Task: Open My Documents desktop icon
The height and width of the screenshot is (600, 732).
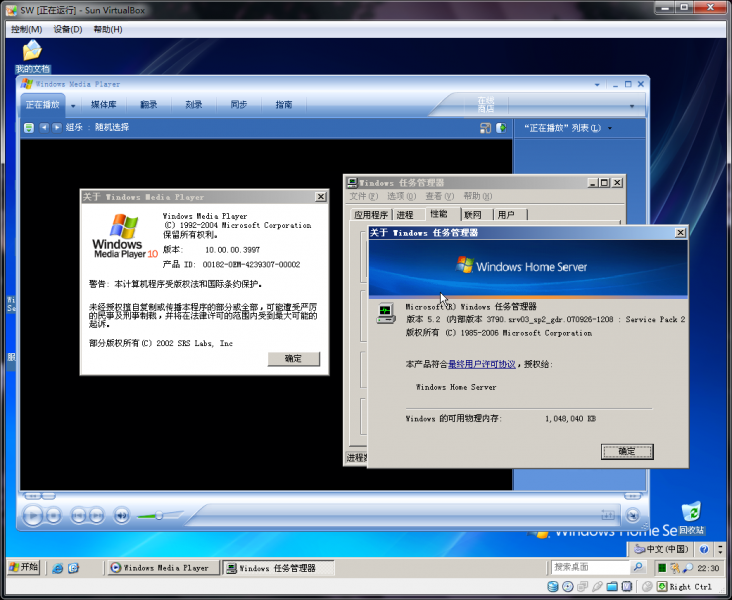Action: [x=32, y=57]
